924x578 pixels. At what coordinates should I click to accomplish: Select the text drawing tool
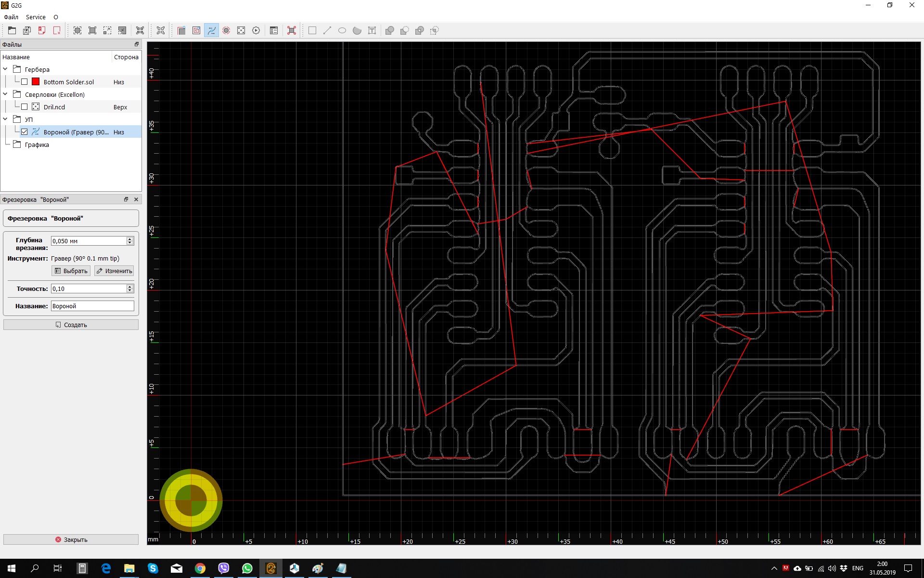(x=372, y=30)
